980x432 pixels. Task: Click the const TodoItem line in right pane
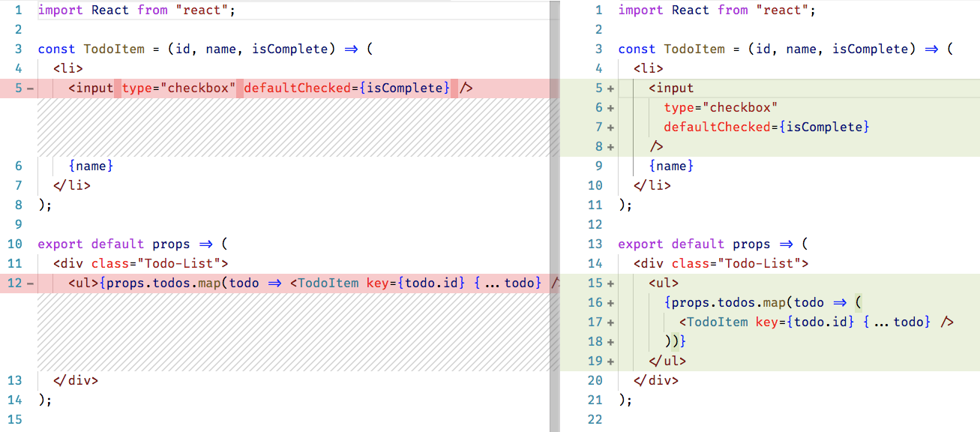[786, 49]
